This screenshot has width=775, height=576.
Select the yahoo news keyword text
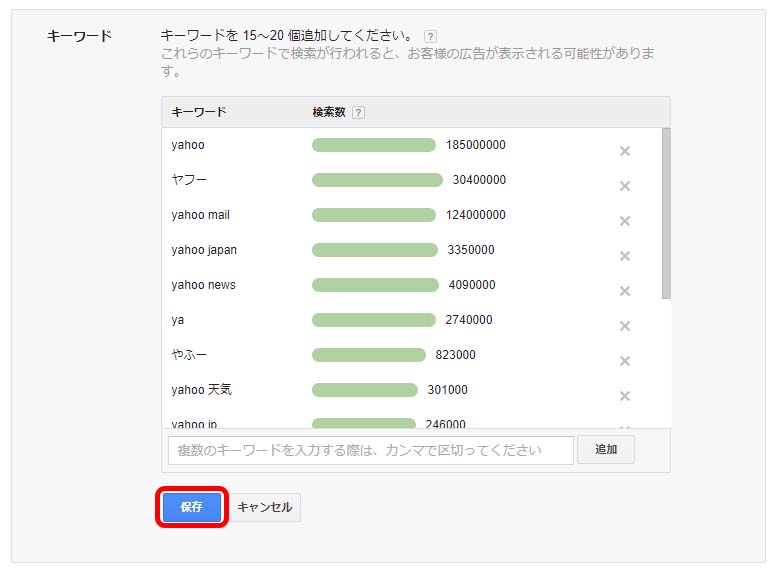[x=203, y=285]
